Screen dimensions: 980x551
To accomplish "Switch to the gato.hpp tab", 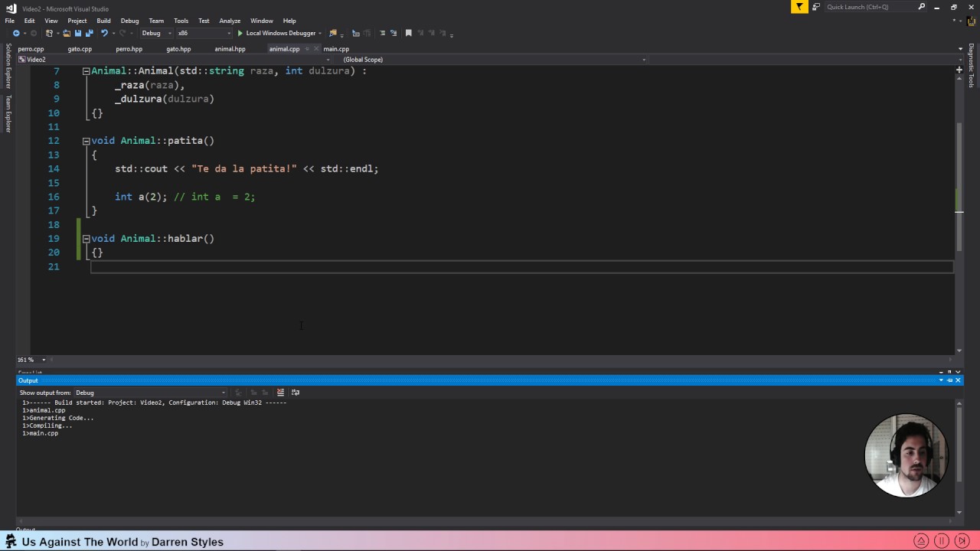I will [178, 49].
